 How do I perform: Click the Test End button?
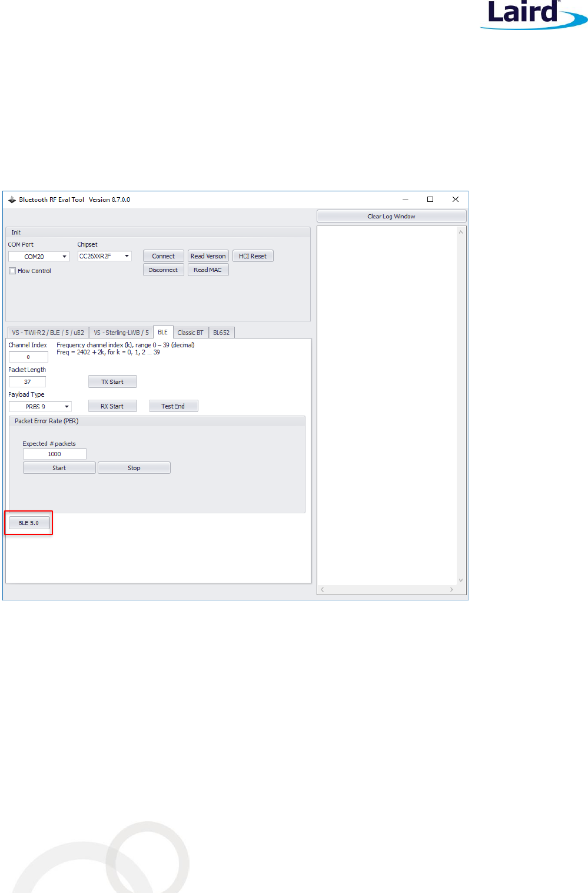[173, 406]
